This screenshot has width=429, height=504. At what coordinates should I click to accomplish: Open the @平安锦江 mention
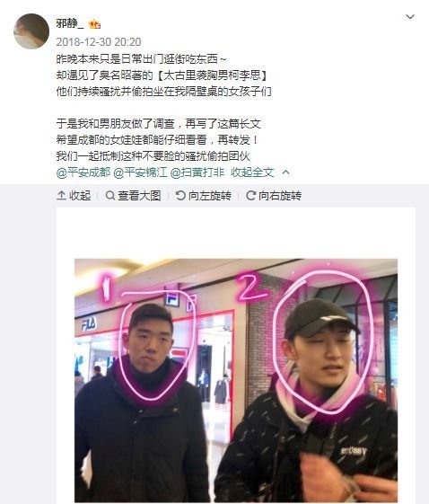[x=140, y=172]
